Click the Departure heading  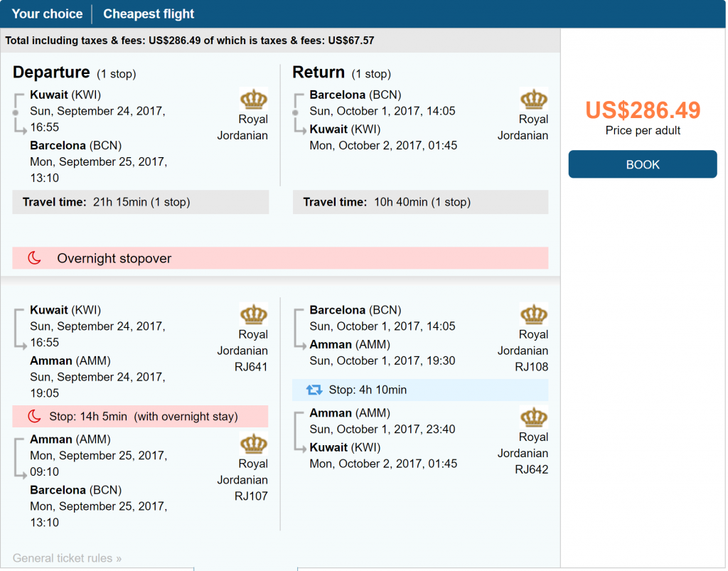51,73
